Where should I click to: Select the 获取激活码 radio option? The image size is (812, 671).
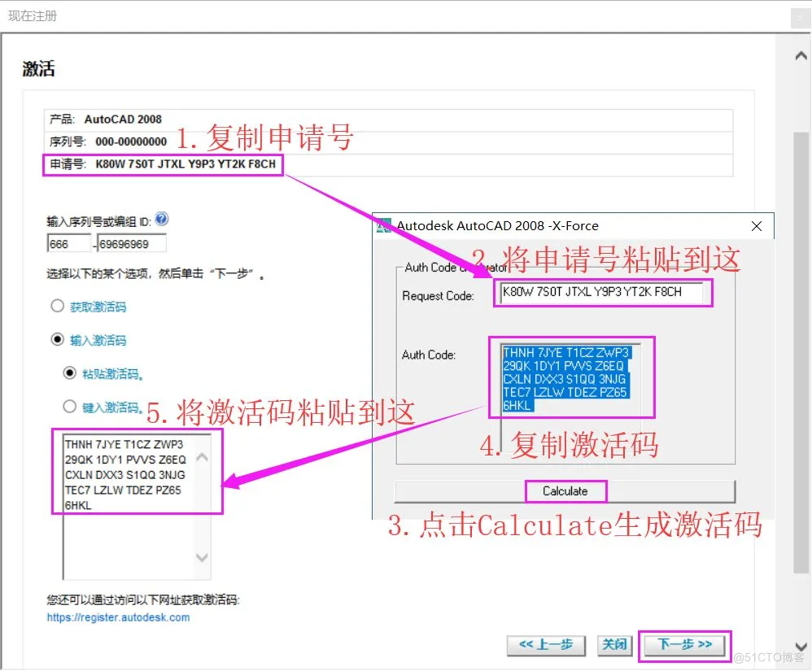click(58, 306)
